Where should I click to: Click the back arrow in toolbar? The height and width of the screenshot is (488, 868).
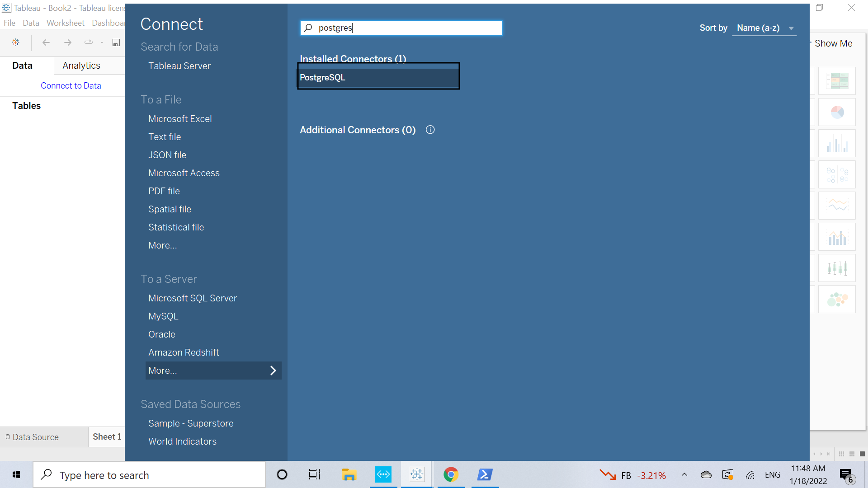(x=46, y=42)
